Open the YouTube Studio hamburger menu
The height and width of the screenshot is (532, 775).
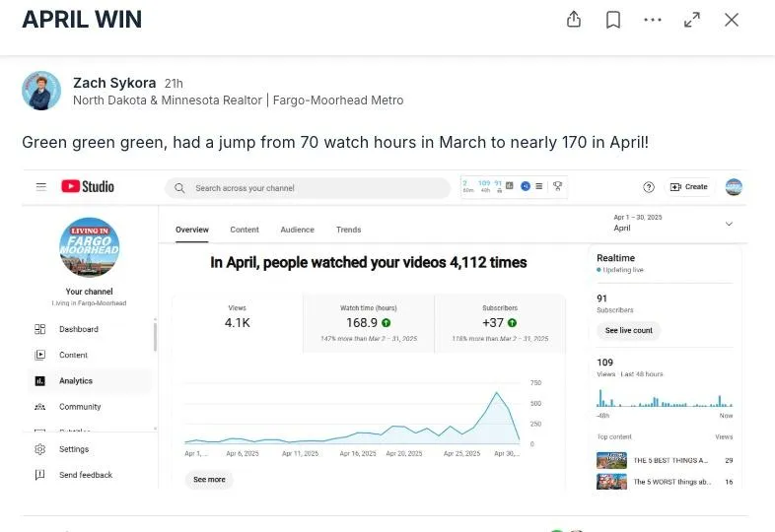click(x=41, y=187)
